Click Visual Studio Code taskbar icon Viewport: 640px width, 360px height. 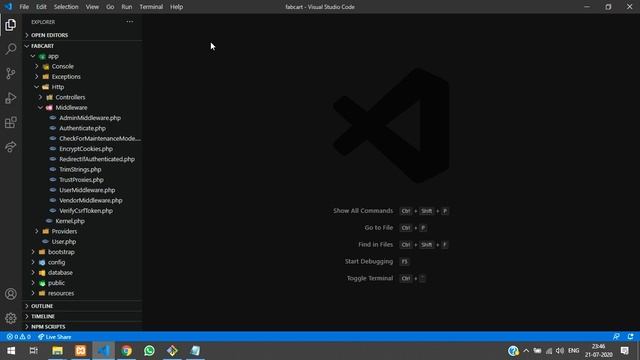[x=103, y=351]
